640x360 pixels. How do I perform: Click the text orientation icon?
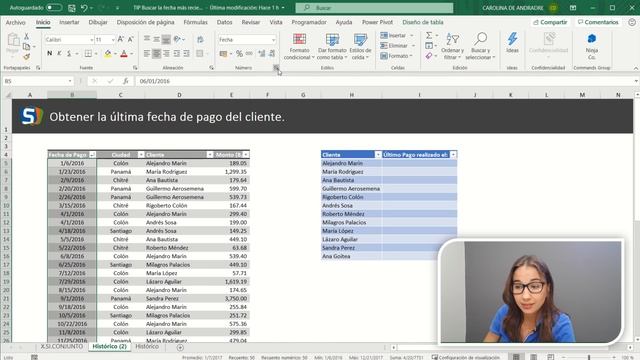pos(177,39)
